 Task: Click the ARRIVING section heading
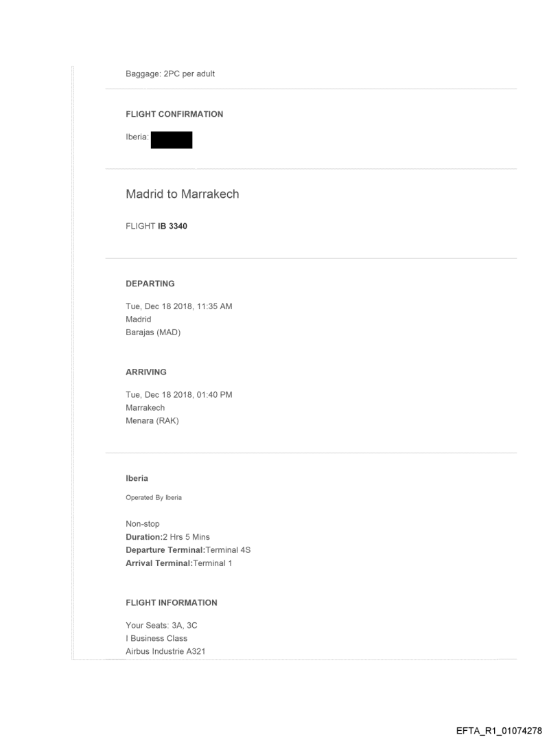point(145,372)
